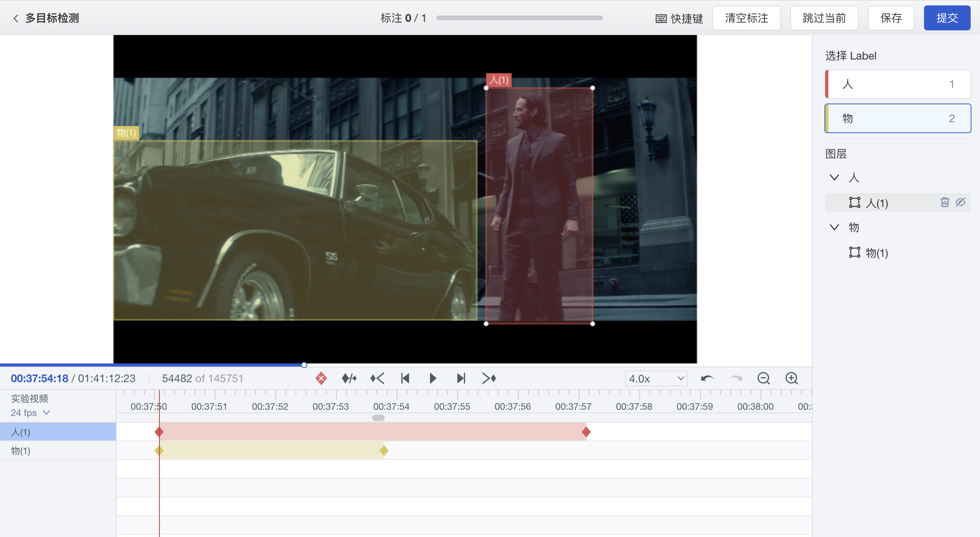The height and width of the screenshot is (537, 980).
Task: Delete the 人(1) layer via trash icon
Action: [x=945, y=202]
